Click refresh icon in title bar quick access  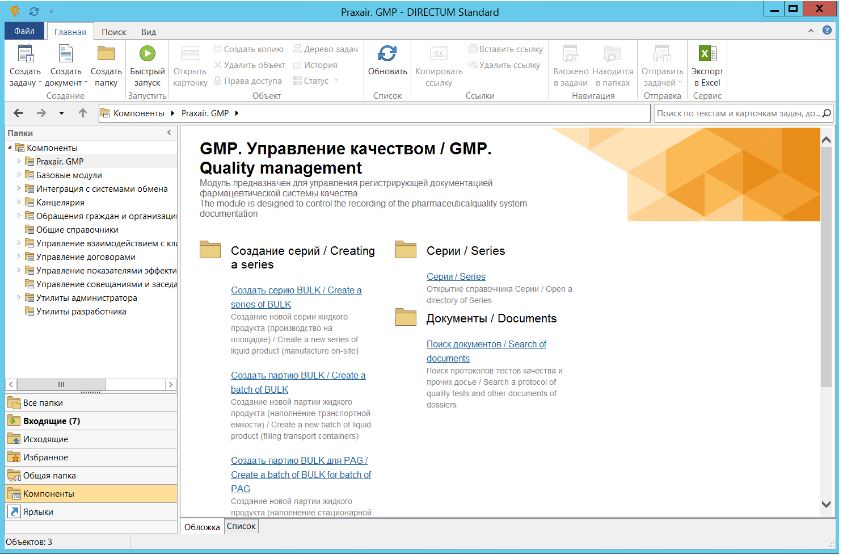click(x=34, y=11)
